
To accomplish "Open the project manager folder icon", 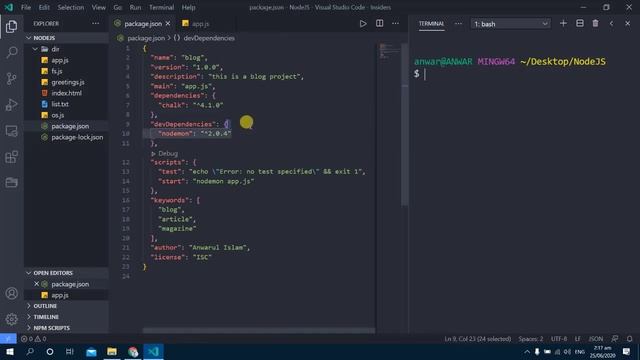I will tap(11, 182).
